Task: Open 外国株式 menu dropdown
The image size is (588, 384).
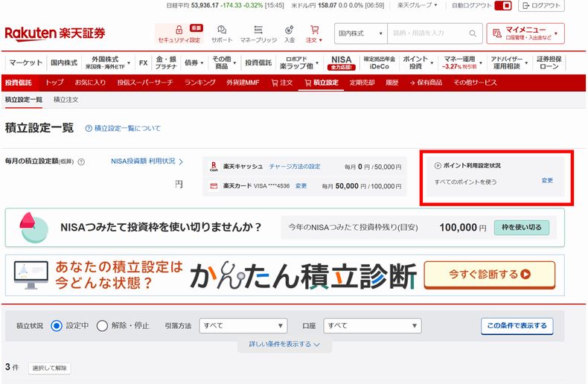Action: coord(108,63)
